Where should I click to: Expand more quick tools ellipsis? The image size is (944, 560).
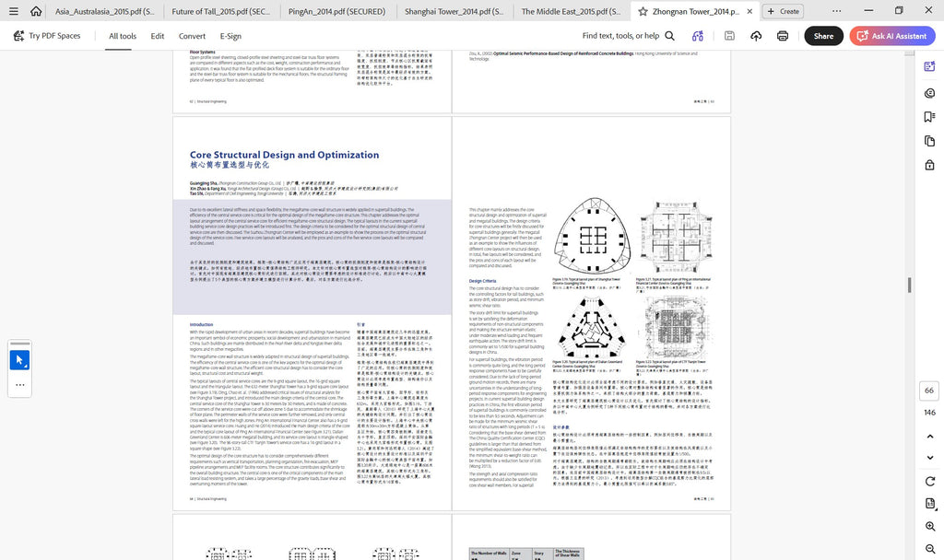click(x=20, y=385)
